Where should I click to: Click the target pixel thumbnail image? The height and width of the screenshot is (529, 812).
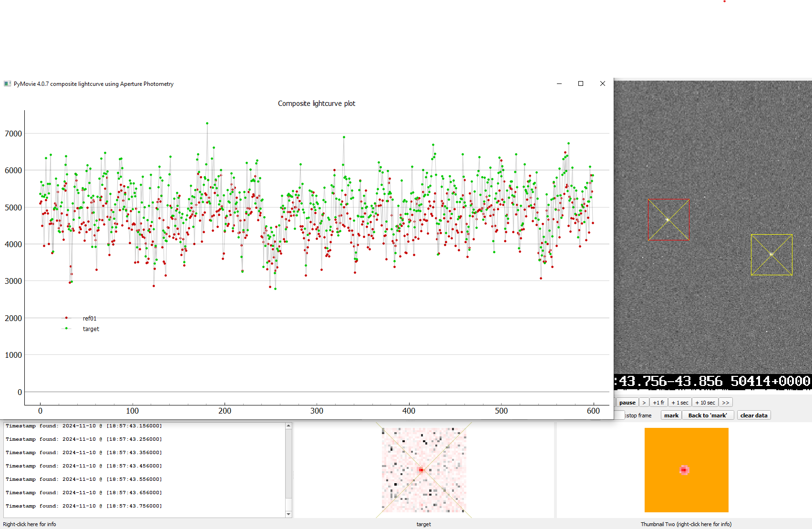click(424, 470)
